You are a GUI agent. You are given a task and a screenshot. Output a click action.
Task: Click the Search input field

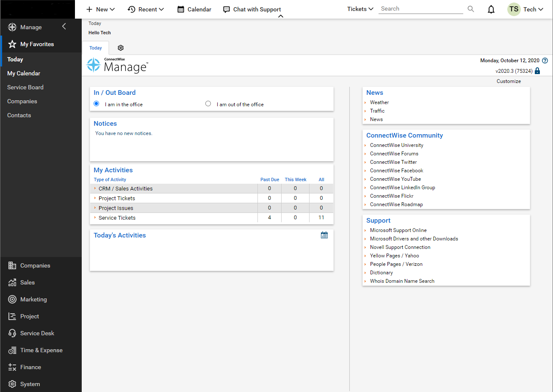pyautogui.click(x=421, y=9)
